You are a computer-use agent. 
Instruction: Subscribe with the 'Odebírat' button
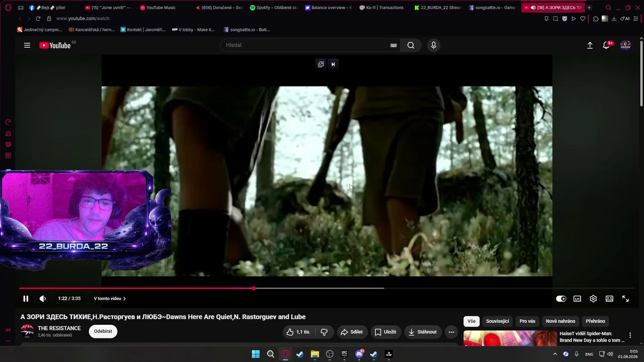coord(103,331)
